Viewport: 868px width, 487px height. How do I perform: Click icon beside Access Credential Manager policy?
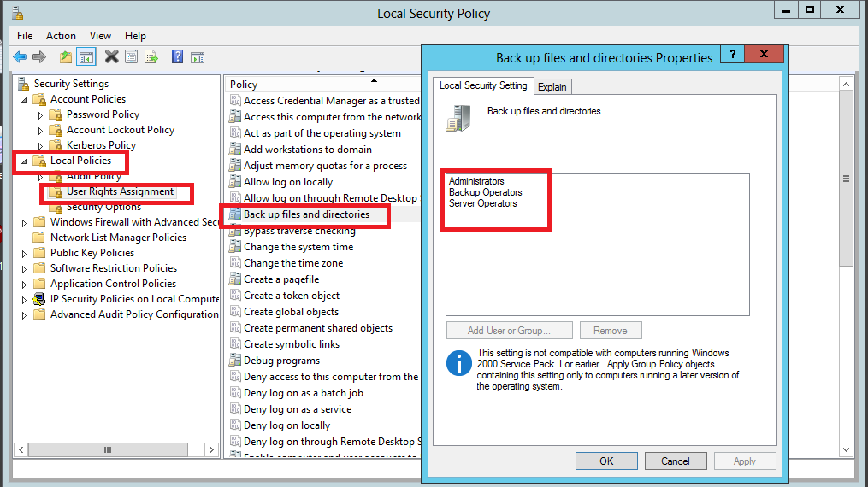point(235,101)
